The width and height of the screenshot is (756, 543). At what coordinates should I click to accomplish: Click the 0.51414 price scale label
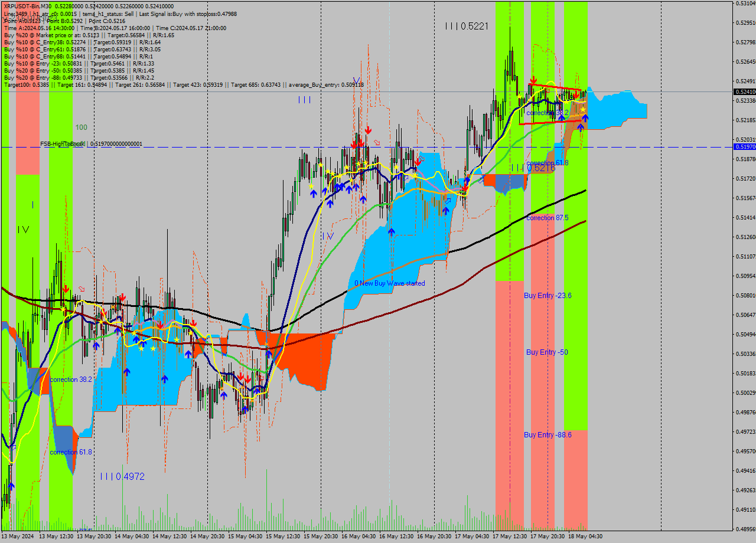click(745, 217)
